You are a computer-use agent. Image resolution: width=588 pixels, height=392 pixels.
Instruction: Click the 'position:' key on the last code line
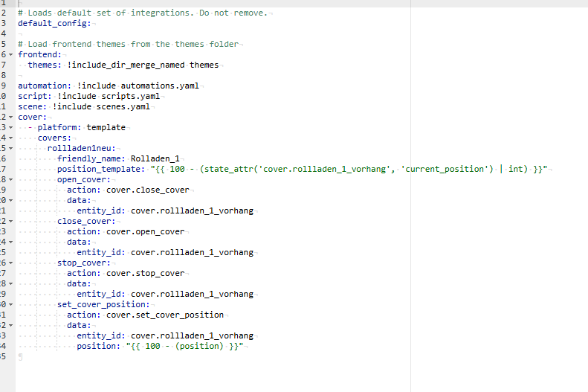click(x=99, y=346)
